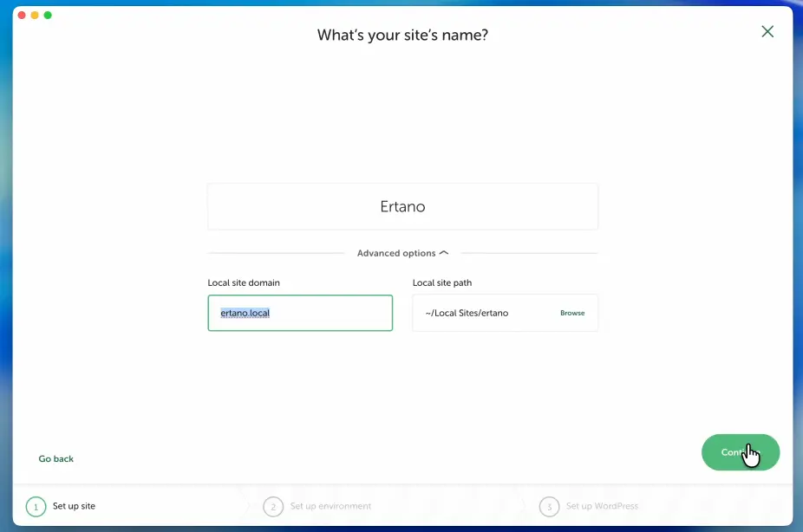Browse for a local site path

572,313
